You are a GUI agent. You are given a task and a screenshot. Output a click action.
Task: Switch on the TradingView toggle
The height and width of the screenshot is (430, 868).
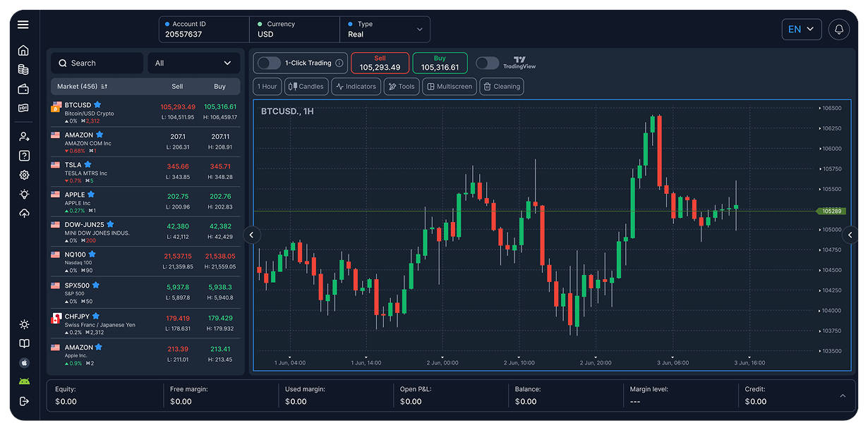[486, 63]
